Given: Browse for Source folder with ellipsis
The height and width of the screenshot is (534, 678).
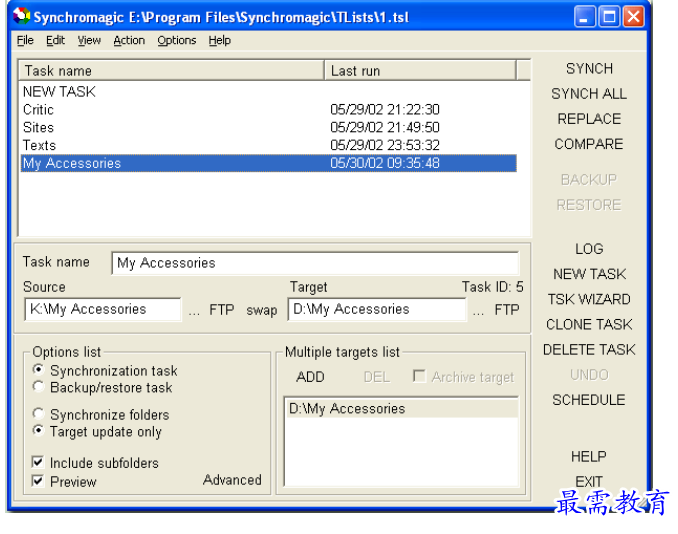Looking at the screenshot, I should pyautogui.click(x=194, y=310).
